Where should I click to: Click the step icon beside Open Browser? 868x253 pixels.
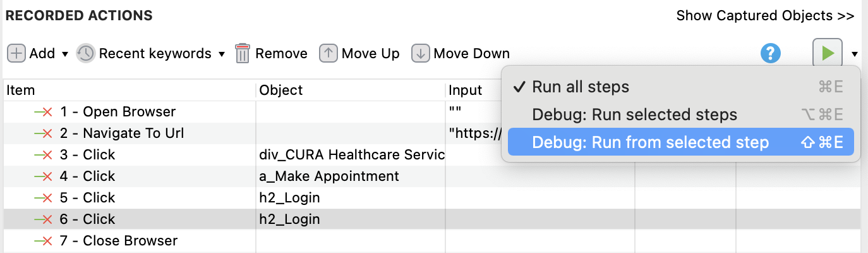pyautogui.click(x=43, y=112)
